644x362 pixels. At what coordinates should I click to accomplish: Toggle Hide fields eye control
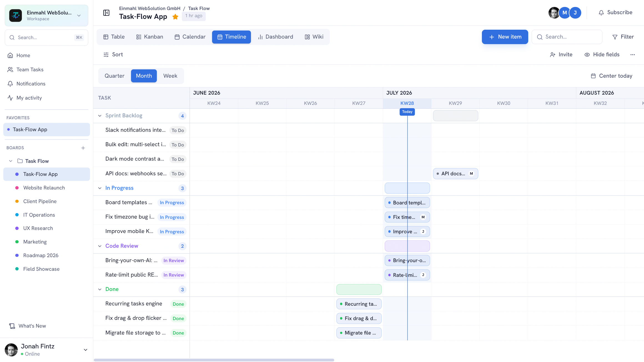tap(602, 55)
